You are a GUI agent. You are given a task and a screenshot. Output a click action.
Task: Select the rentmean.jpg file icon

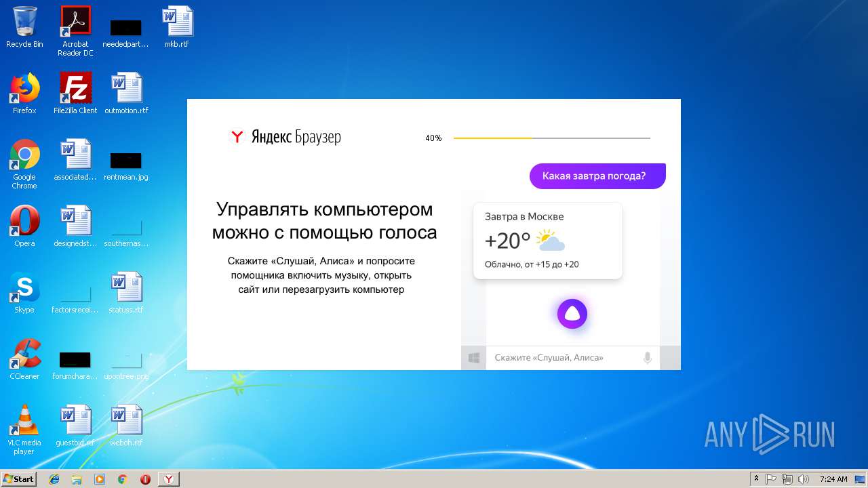pos(126,164)
